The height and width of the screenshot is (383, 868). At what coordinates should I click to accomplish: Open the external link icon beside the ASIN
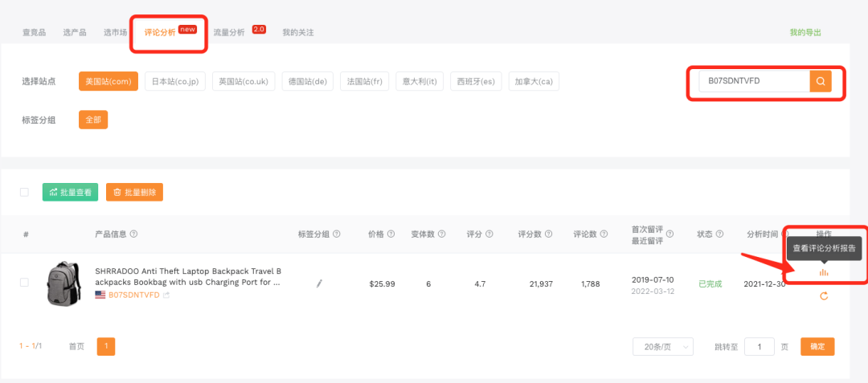coord(166,295)
